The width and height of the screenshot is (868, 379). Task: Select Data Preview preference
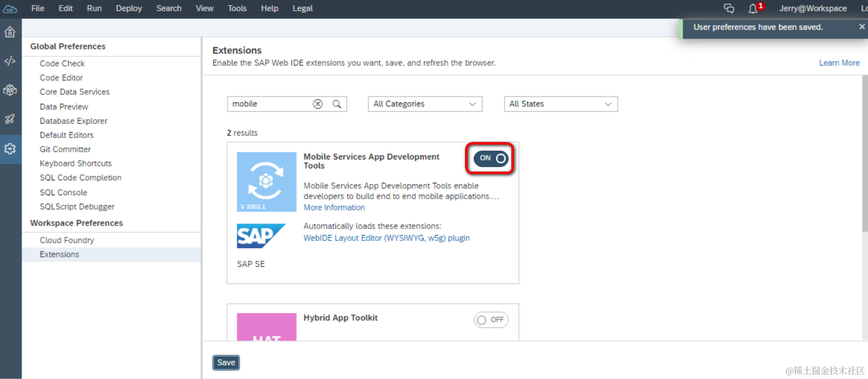tap(64, 107)
